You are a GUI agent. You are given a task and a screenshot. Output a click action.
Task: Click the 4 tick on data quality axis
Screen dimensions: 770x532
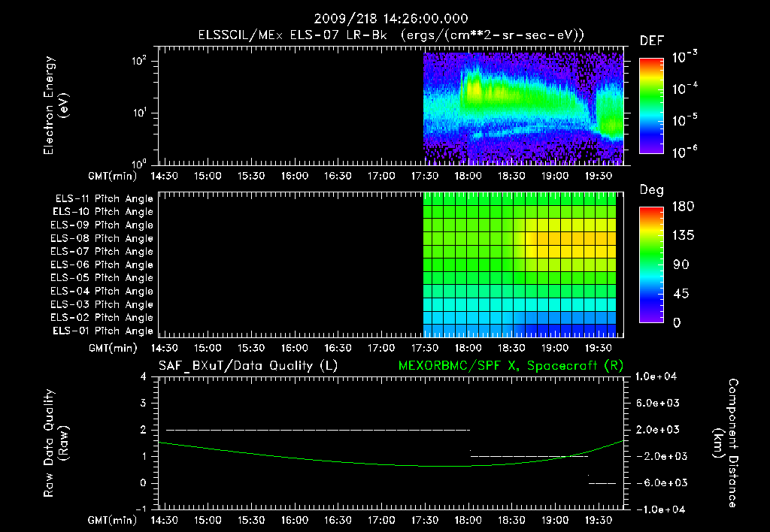tap(143, 376)
